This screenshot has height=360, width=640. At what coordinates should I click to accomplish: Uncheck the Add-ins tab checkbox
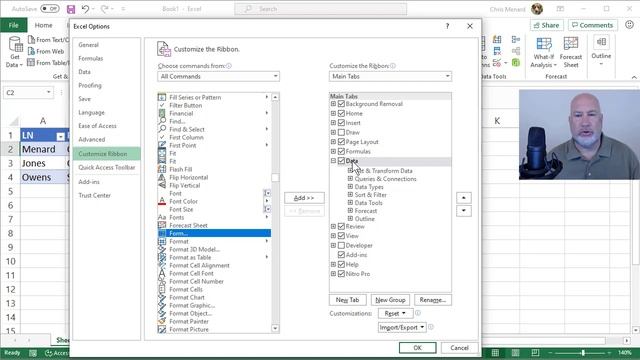point(341,255)
